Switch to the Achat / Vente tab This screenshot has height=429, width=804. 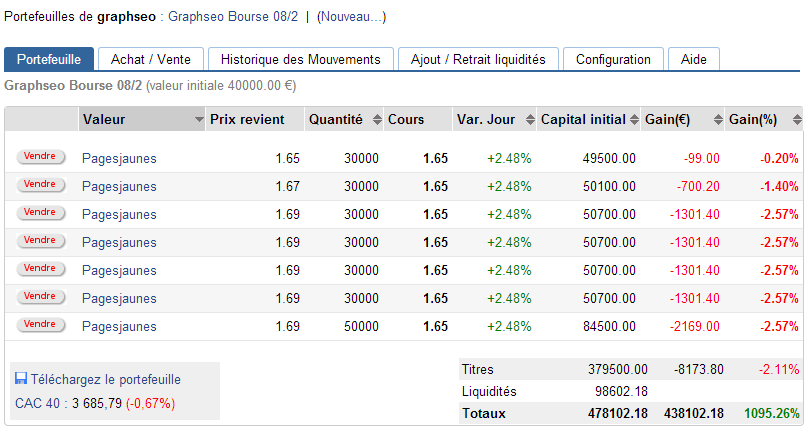click(150, 60)
